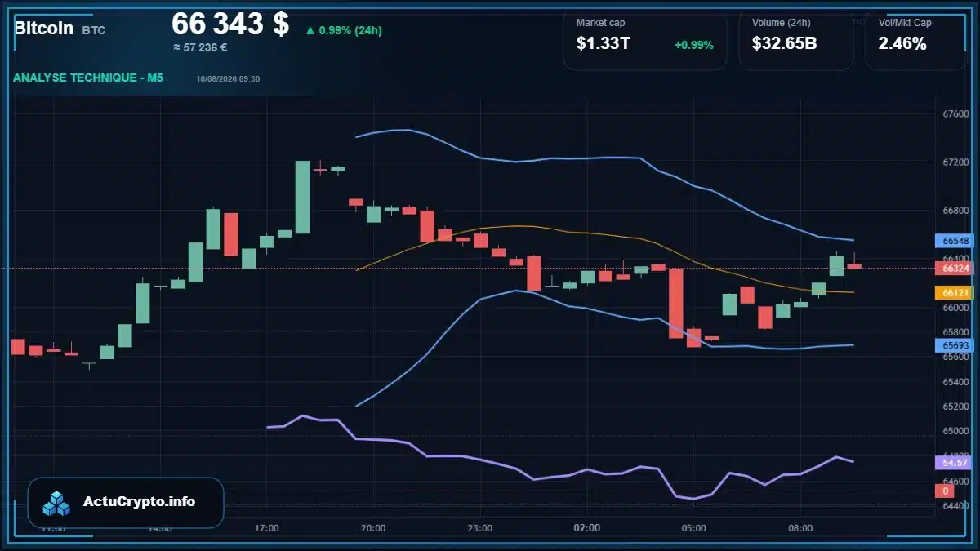Click the 65000 price axis label
Screen dimensions: 980x551
coord(955,431)
